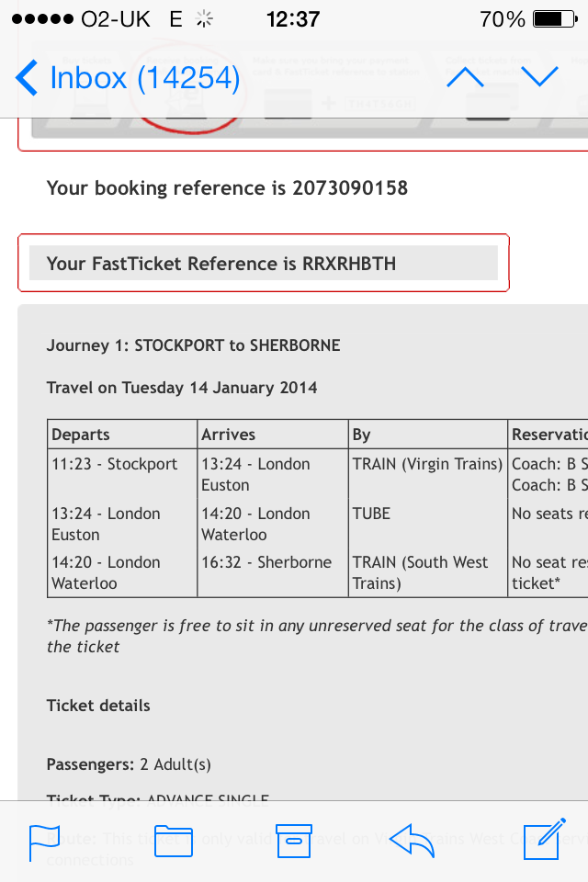Viewport: 588px width, 882px height.
Task: Tap the TUBE cell in journey table
Action: (x=371, y=514)
